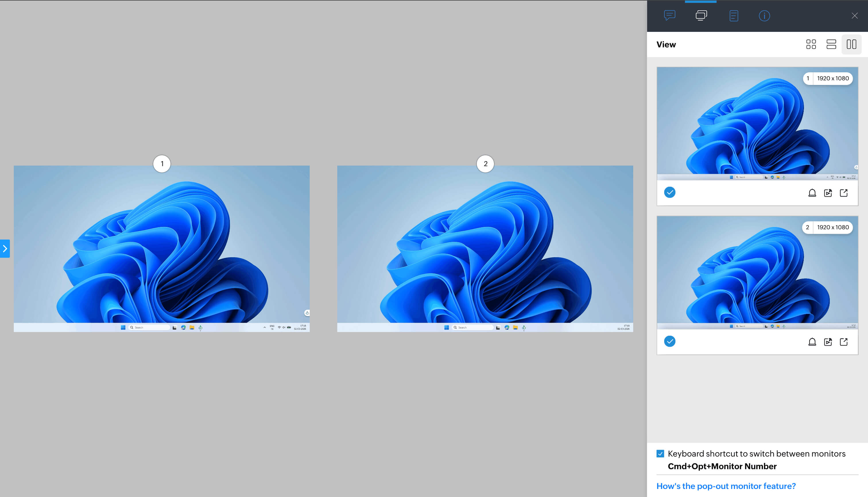Select the grid view layout

tap(811, 44)
